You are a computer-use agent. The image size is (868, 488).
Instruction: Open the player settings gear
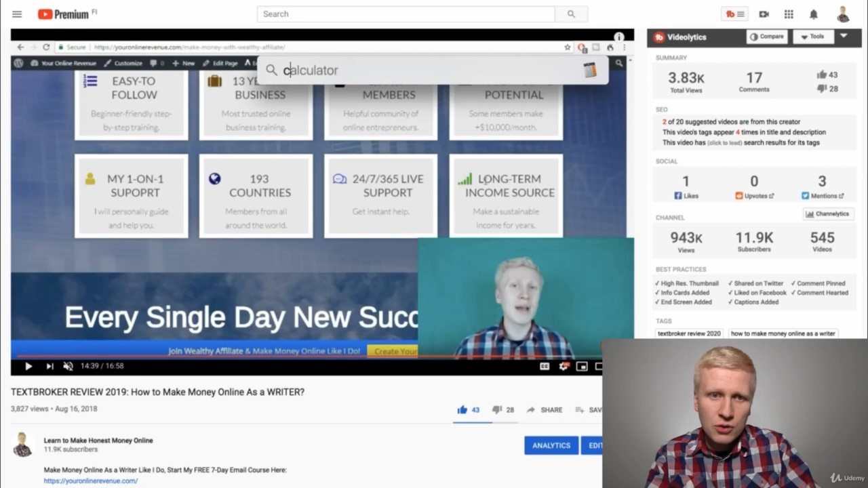coord(563,366)
